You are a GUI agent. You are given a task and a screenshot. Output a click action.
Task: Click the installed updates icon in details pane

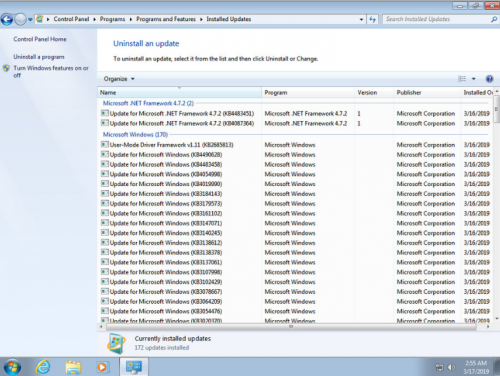coord(116,343)
